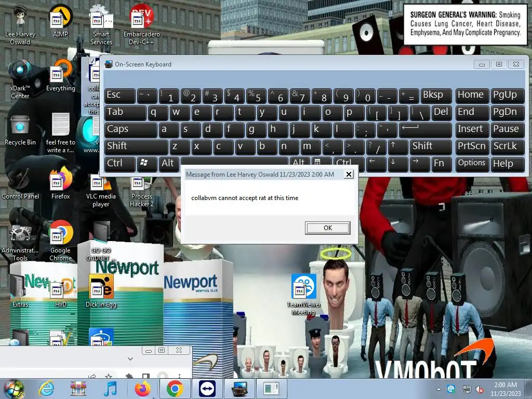Click the Options key on On-Screen Keyboard
Screen dimensions: 532x399
click(472, 164)
